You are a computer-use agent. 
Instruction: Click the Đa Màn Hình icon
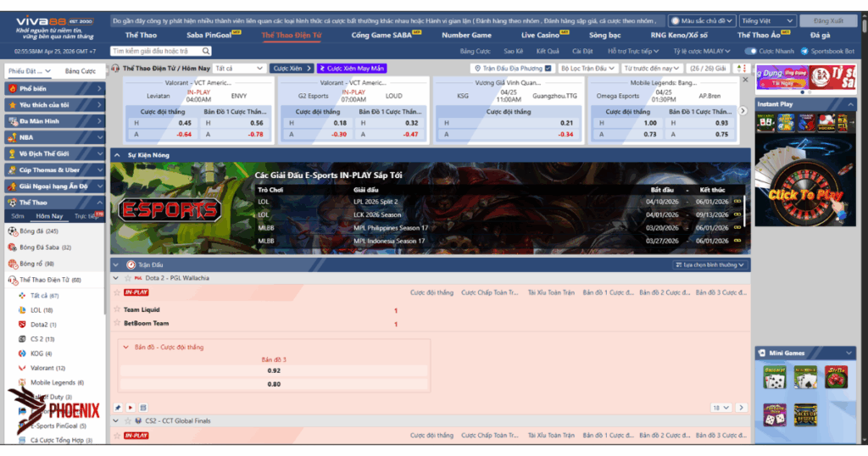pyautogui.click(x=13, y=121)
